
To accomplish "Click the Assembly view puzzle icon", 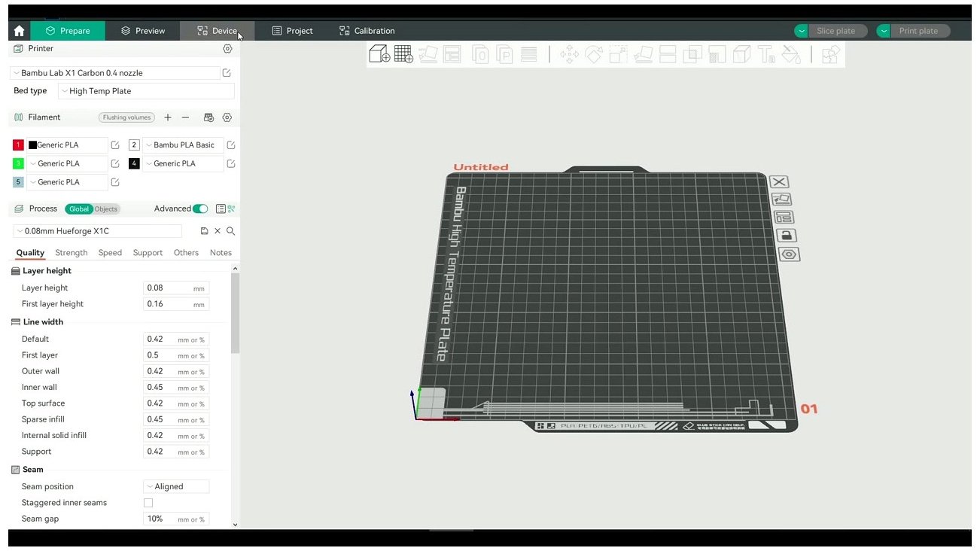I will point(830,54).
